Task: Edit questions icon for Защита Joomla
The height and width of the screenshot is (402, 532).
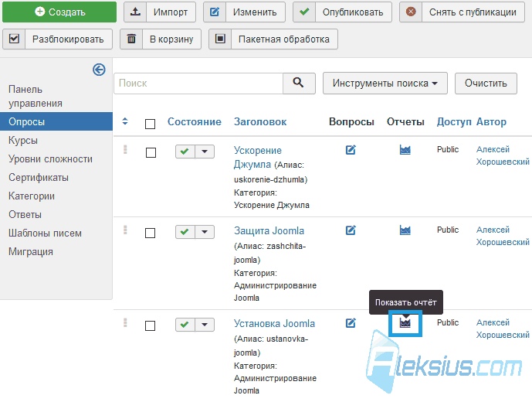Action: pos(351,230)
